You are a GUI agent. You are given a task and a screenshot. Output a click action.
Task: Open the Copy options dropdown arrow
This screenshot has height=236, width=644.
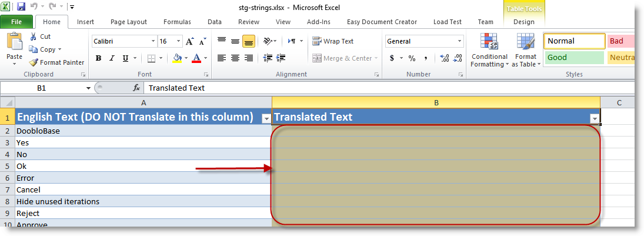click(x=60, y=50)
